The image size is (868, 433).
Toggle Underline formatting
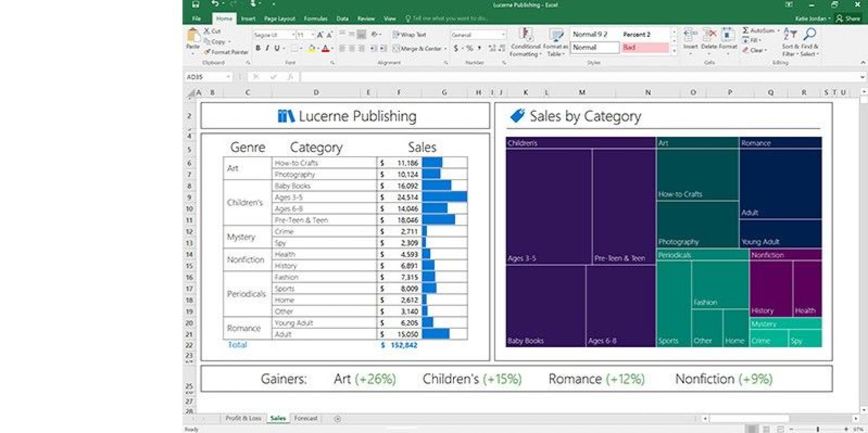pos(277,48)
